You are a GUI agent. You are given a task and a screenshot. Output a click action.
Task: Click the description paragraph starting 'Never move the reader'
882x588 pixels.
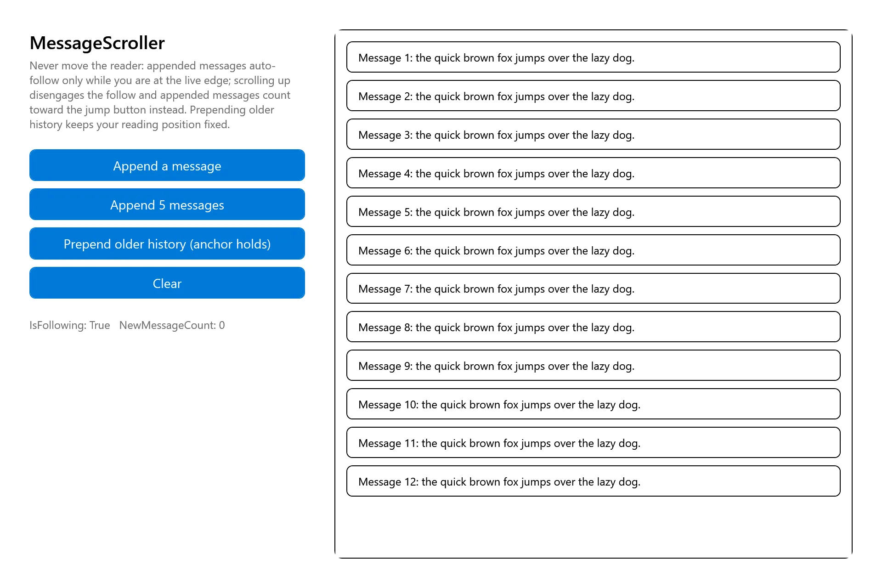[x=160, y=95]
